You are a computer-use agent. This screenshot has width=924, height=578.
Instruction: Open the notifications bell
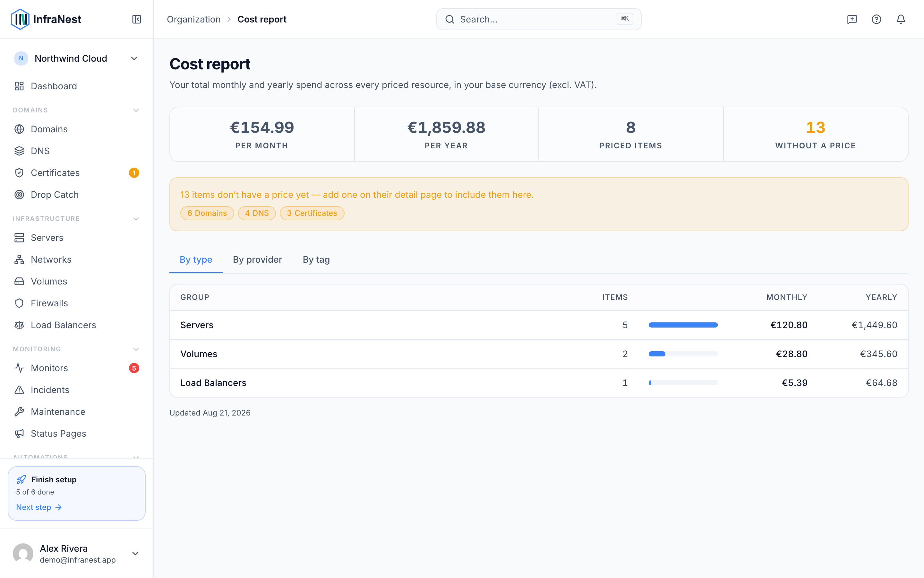[x=901, y=19]
